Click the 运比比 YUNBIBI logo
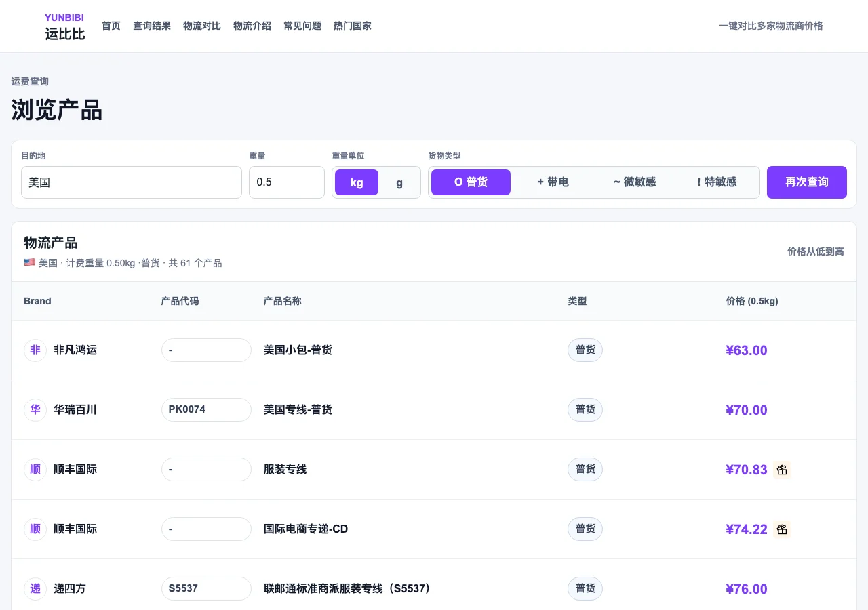 pyautogui.click(x=65, y=26)
